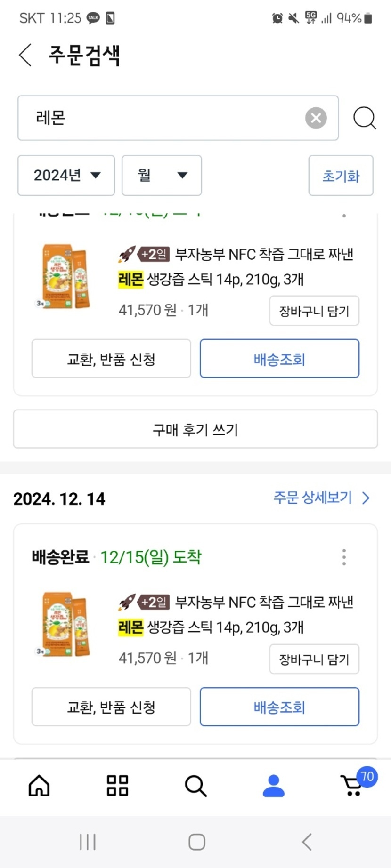This screenshot has width=391, height=868.
Task: Tap the search icon in bottom navigation
Action: [195, 786]
